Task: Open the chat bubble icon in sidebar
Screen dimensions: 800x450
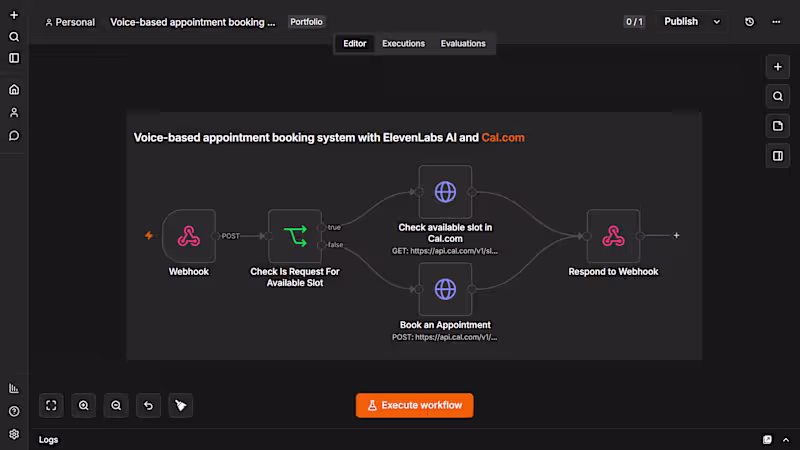Action: [14, 135]
